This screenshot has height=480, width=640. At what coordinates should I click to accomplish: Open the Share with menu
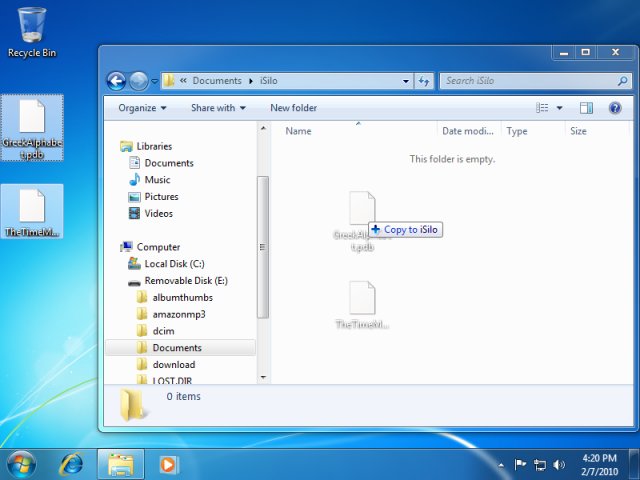(218, 108)
